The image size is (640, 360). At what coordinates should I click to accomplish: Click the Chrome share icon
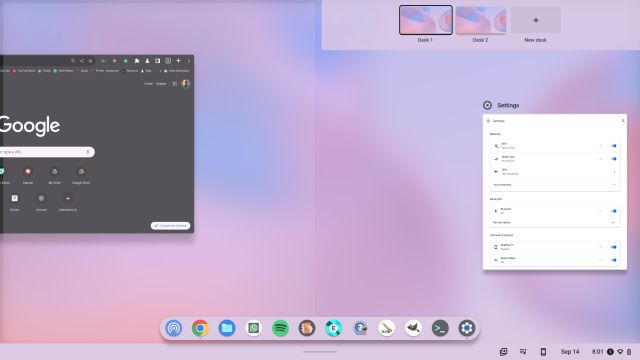pyautogui.click(x=82, y=61)
